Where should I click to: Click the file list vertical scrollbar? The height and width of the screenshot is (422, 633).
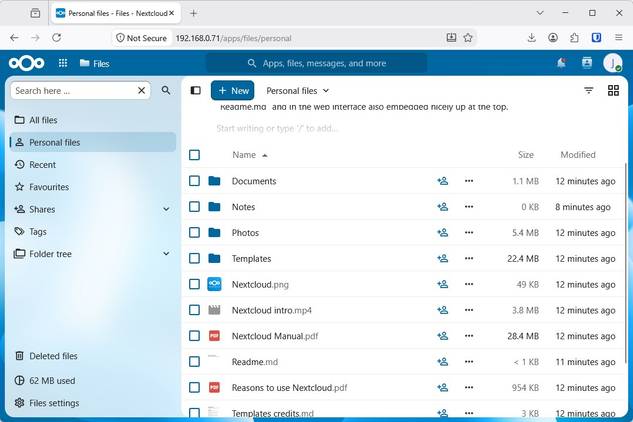625,262
